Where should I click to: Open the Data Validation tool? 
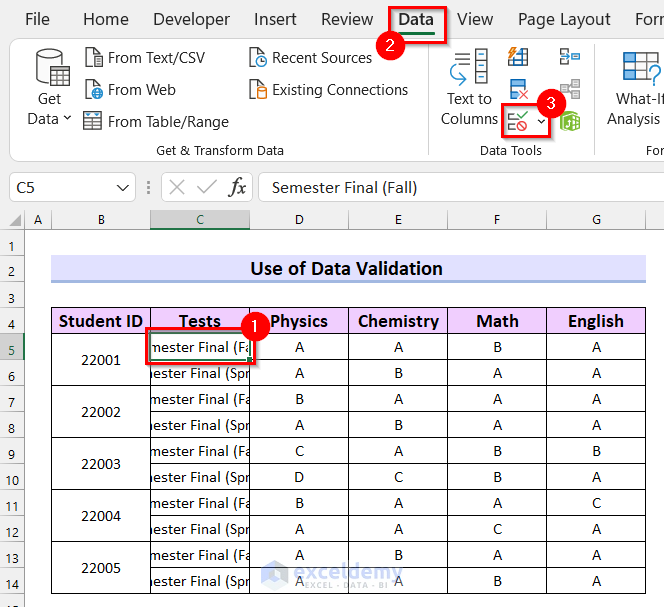pyautogui.click(x=518, y=122)
